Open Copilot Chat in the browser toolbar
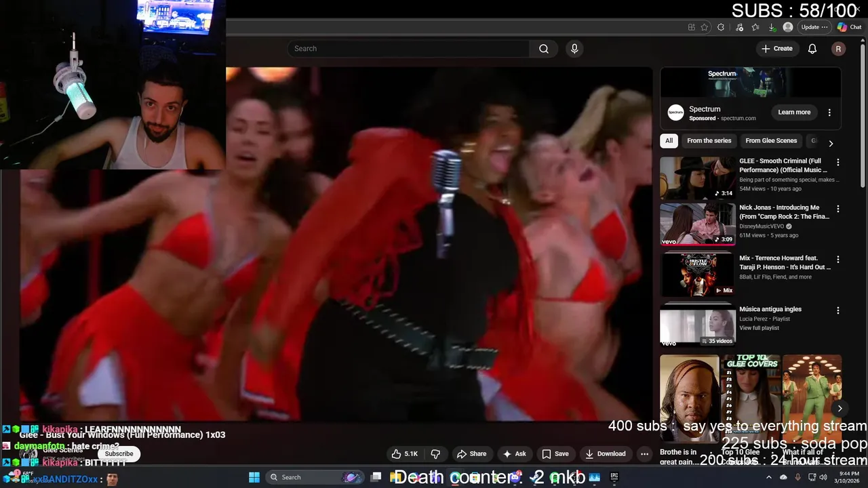 point(850,27)
